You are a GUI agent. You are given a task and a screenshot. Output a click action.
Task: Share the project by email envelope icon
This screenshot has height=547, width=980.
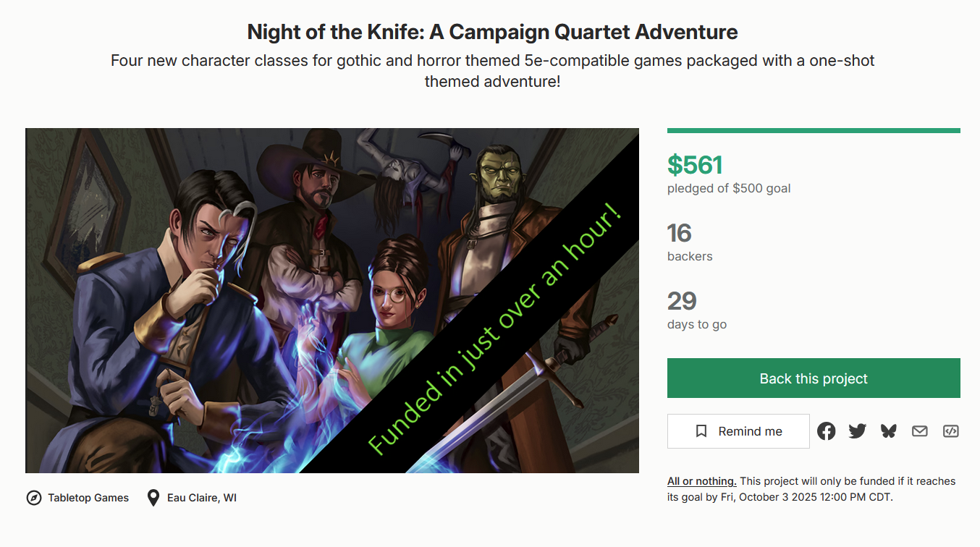[919, 431]
